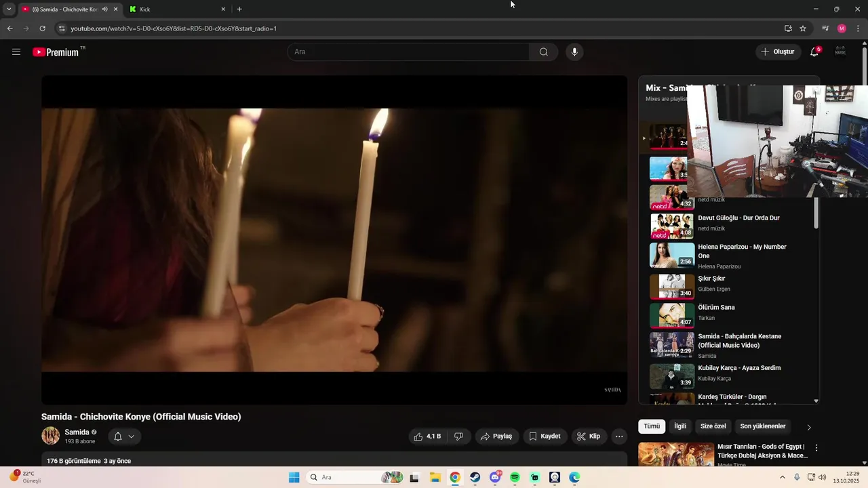Toggle Samida channel notification bell
This screenshot has width=868, height=488.
tap(118, 436)
